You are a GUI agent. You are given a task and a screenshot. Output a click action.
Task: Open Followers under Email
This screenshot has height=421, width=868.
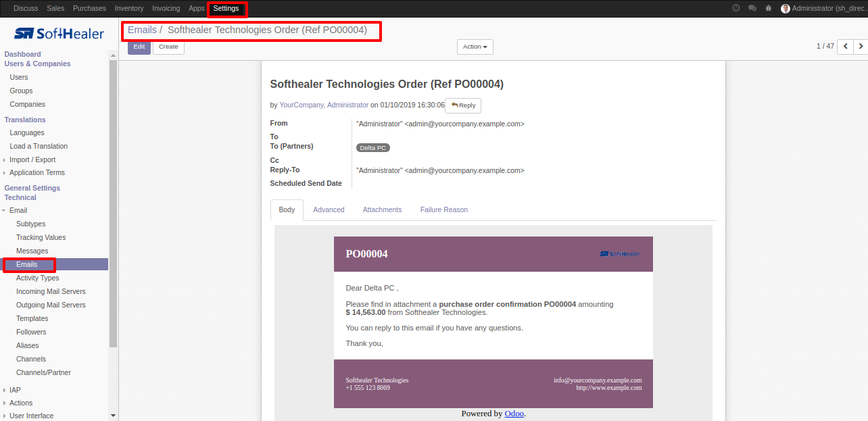pos(31,332)
